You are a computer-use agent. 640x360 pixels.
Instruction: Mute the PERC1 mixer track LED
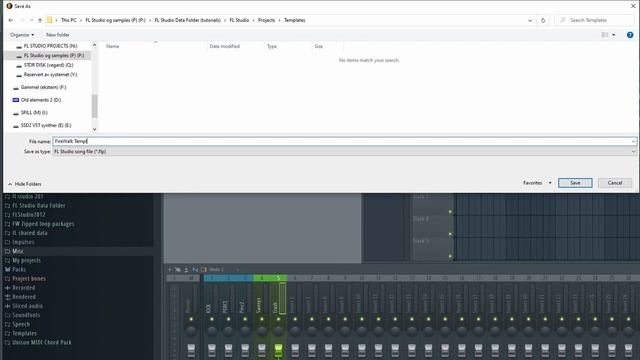coord(229,319)
